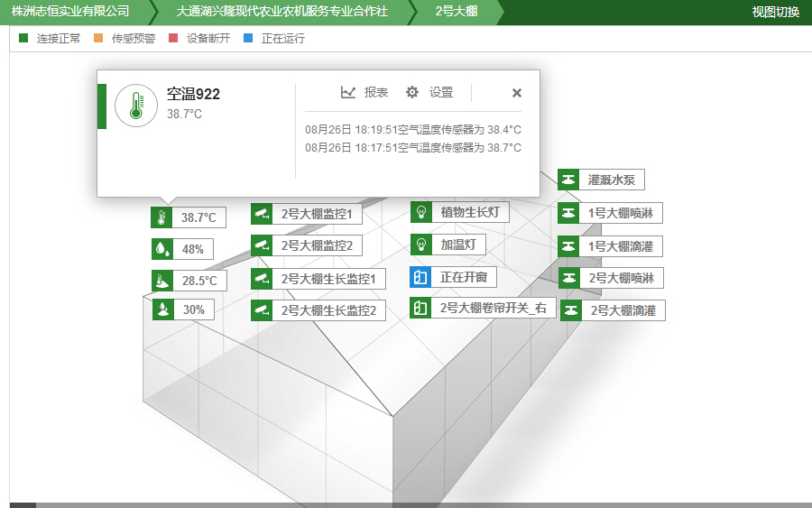Select the 2号大棚 breadcrumb
The width and height of the screenshot is (812, 508).
click(456, 12)
